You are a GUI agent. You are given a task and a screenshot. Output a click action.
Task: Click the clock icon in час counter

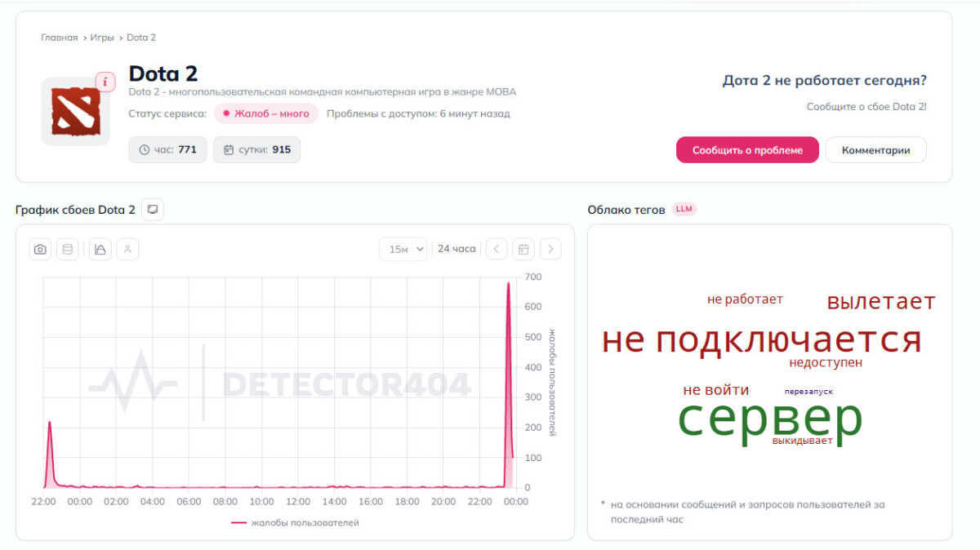pos(145,150)
